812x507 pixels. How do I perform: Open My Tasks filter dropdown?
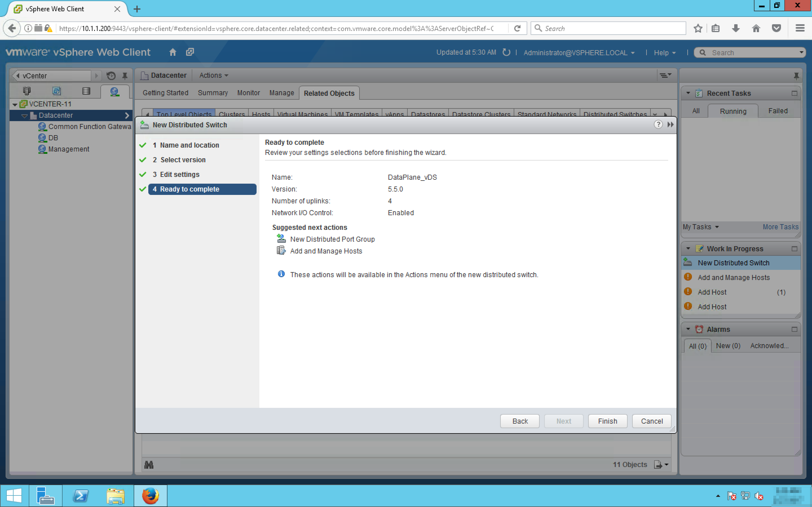(x=701, y=227)
